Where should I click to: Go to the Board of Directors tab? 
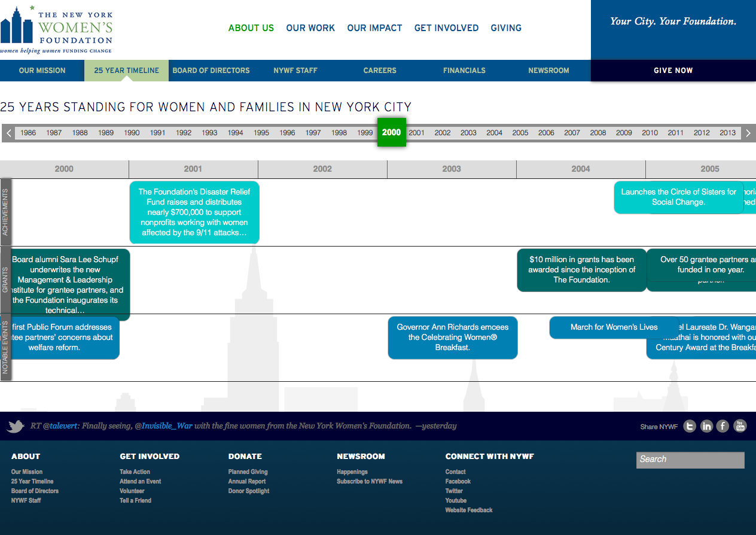[211, 71]
